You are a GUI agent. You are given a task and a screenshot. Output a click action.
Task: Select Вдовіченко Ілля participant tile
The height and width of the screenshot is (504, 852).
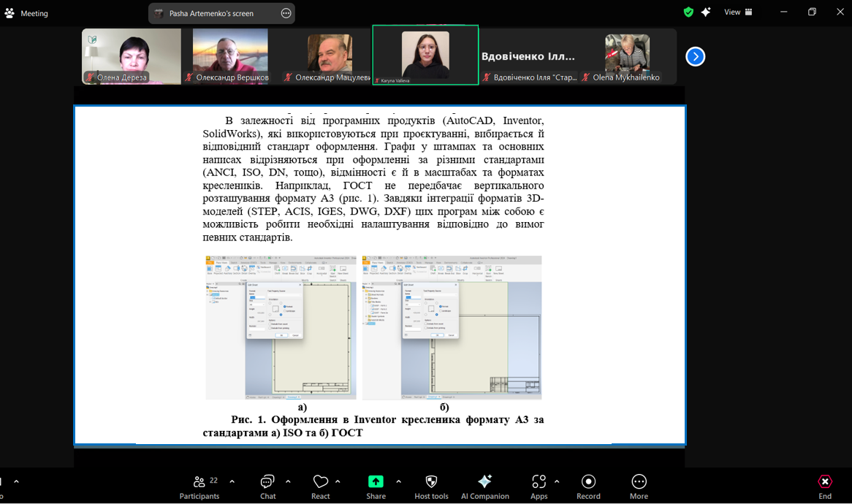tap(529, 56)
